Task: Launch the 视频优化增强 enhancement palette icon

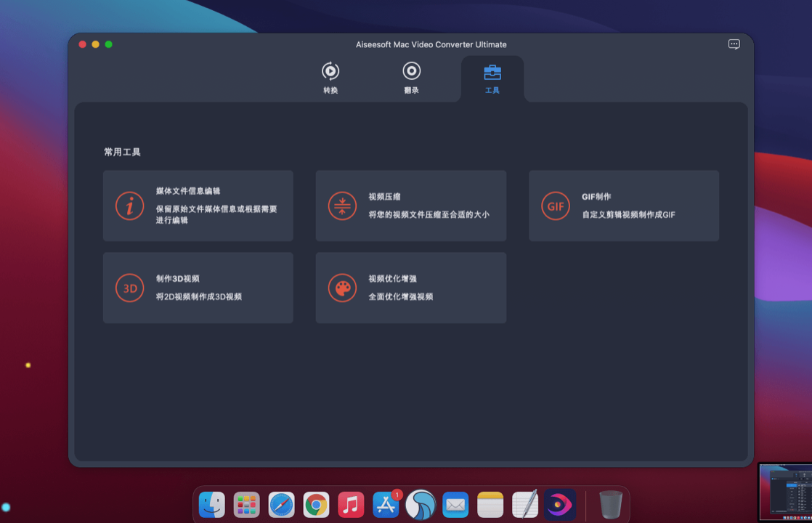Action: pyautogui.click(x=342, y=288)
